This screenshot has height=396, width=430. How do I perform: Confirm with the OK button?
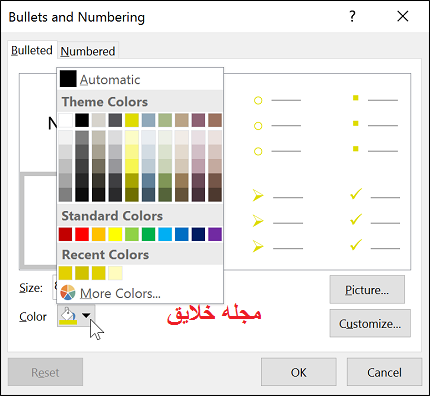pos(299,372)
